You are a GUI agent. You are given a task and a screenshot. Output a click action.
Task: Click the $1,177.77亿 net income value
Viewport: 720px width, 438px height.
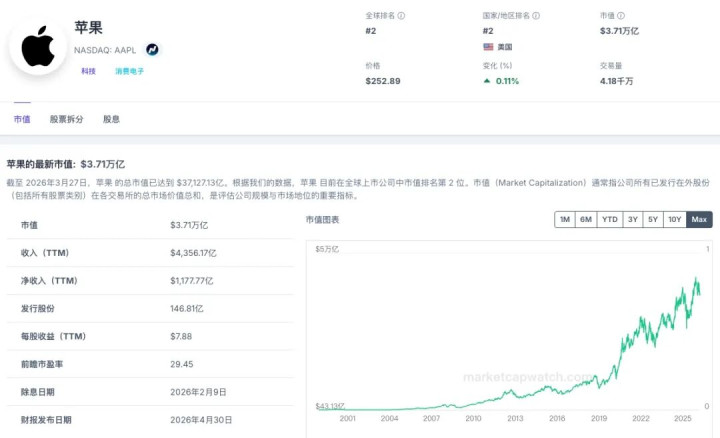(192, 281)
